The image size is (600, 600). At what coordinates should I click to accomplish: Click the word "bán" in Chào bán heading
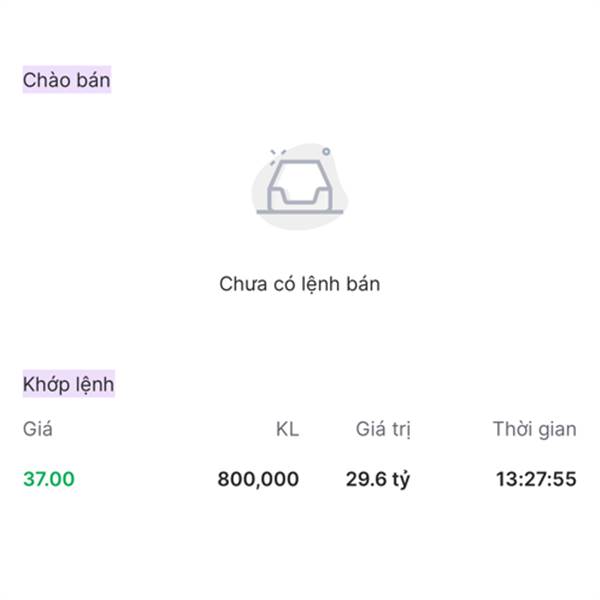point(91,80)
